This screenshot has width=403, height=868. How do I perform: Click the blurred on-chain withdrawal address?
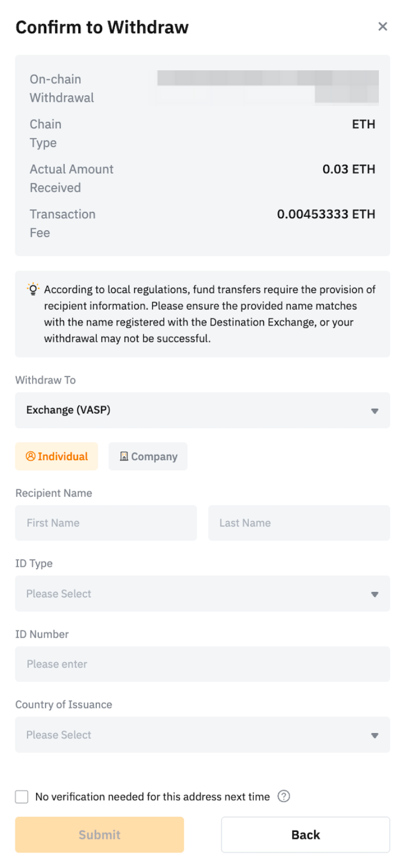pos(268,87)
